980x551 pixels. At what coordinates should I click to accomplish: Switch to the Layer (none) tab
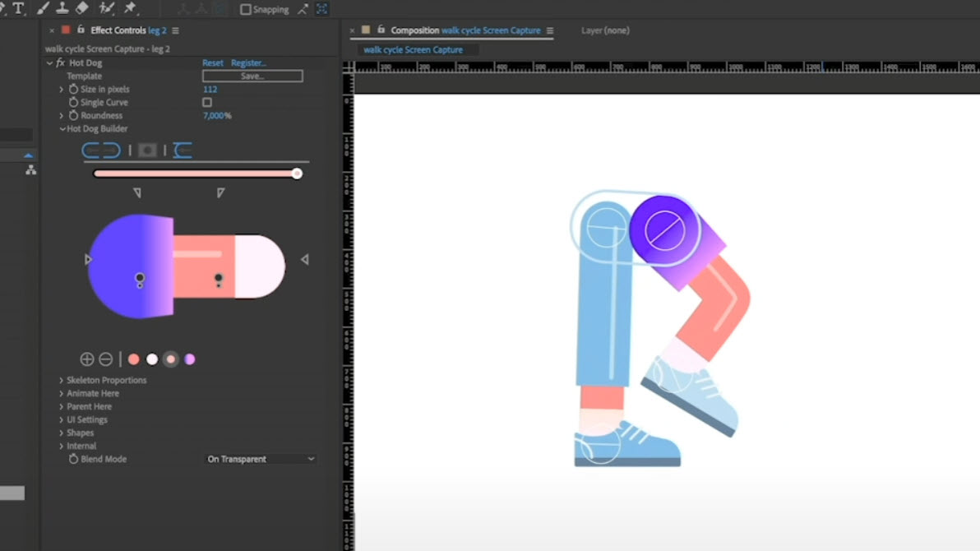click(x=605, y=30)
